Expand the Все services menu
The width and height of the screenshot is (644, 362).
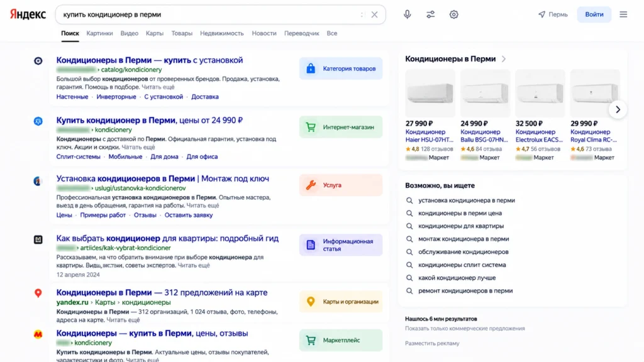332,33
